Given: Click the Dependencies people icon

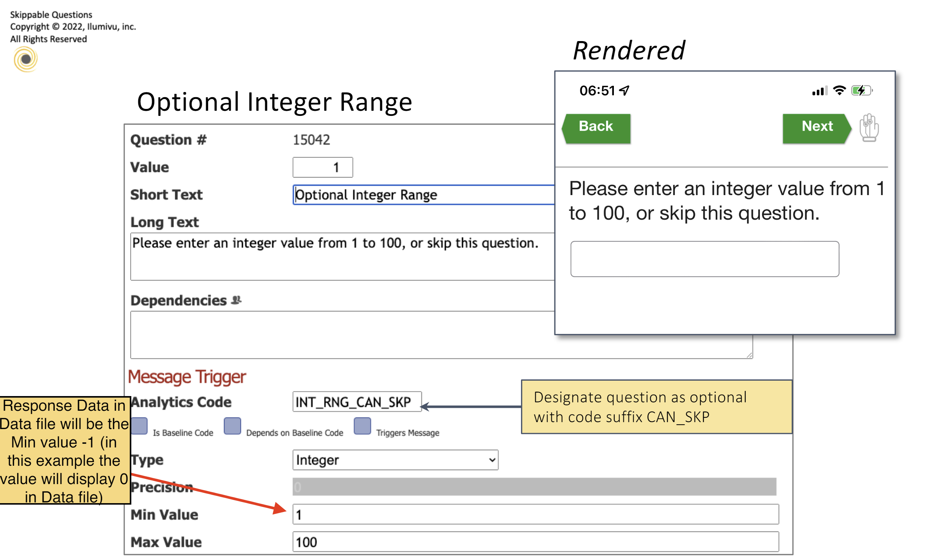Looking at the screenshot, I should [236, 300].
